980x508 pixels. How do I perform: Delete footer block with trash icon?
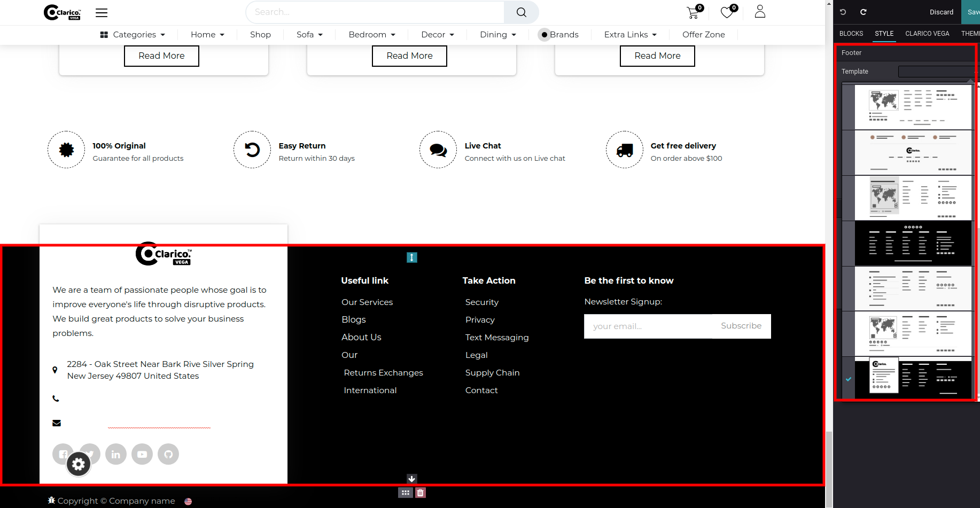[x=421, y=493]
